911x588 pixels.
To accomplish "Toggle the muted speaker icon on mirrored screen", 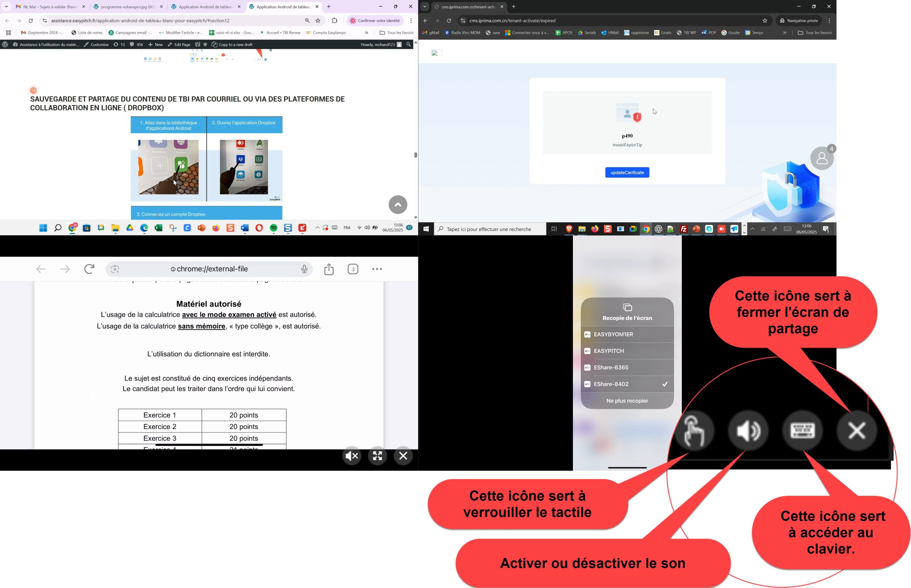I will point(352,456).
